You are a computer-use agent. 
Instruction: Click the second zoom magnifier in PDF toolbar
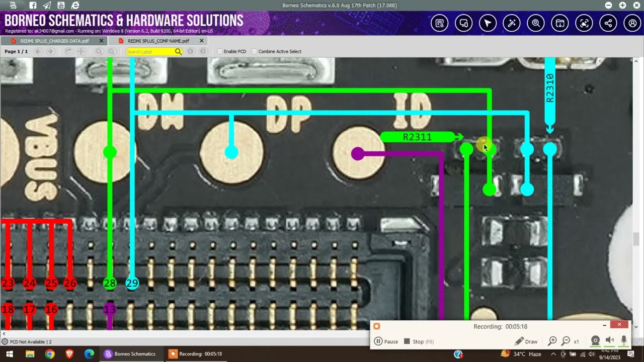(112, 51)
